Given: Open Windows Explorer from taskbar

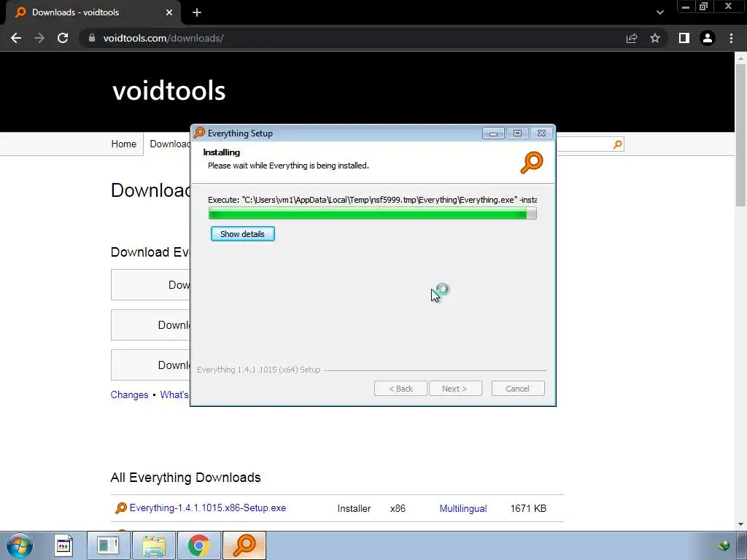Looking at the screenshot, I should click(153, 545).
